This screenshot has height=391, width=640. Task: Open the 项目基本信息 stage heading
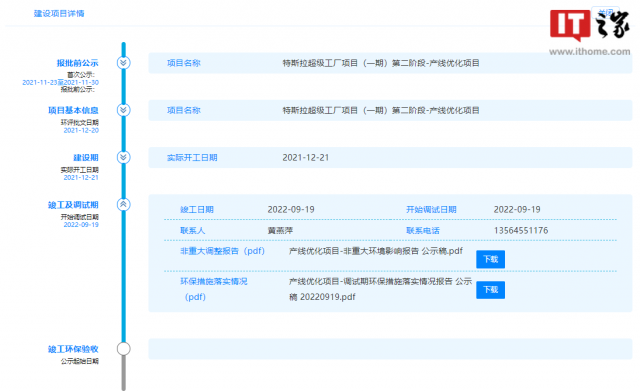[73, 111]
